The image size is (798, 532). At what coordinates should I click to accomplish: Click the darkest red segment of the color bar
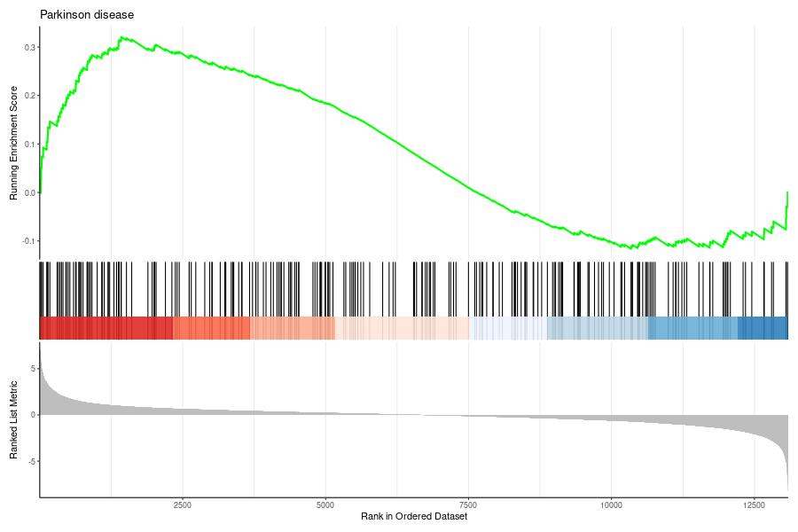coord(106,328)
